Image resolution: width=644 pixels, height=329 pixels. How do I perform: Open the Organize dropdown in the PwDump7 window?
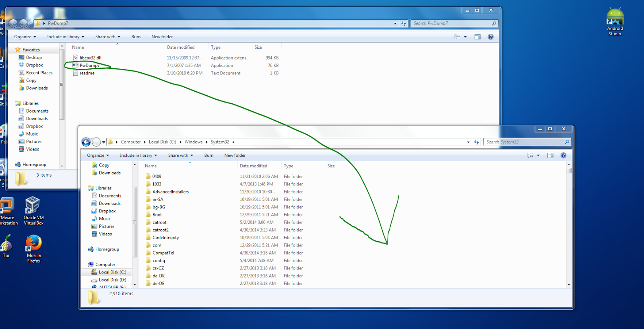(x=25, y=37)
